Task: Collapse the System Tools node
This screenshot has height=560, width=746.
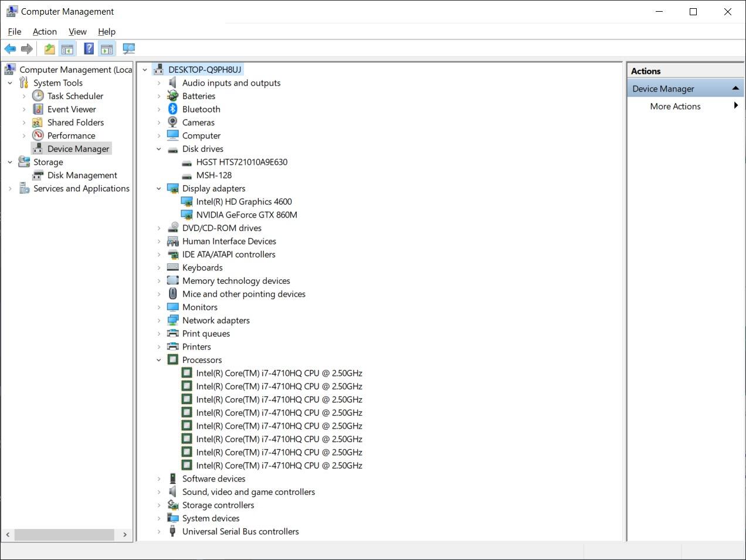Action: (x=10, y=83)
